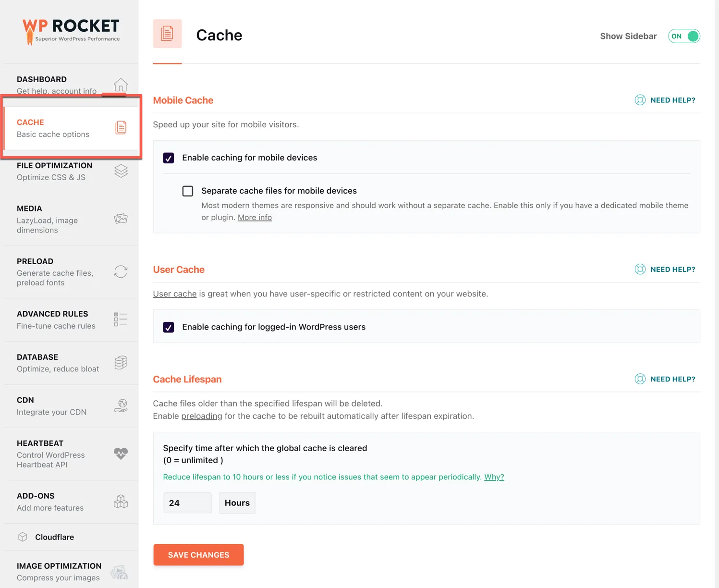Click the Save Changes button
Image resolution: width=719 pixels, height=588 pixels.
(x=198, y=555)
